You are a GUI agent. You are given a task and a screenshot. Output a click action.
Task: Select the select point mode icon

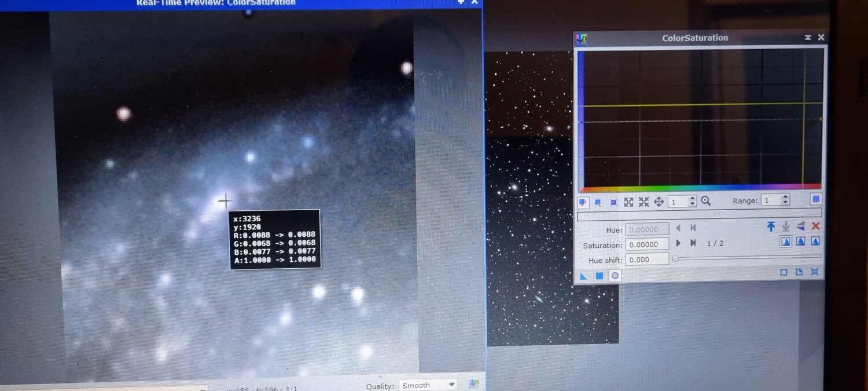(x=598, y=202)
